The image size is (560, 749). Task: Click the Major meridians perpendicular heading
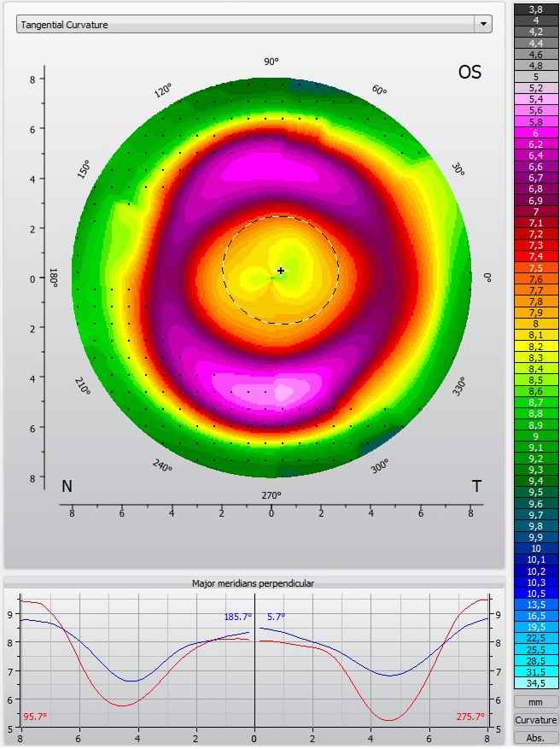[253, 583]
